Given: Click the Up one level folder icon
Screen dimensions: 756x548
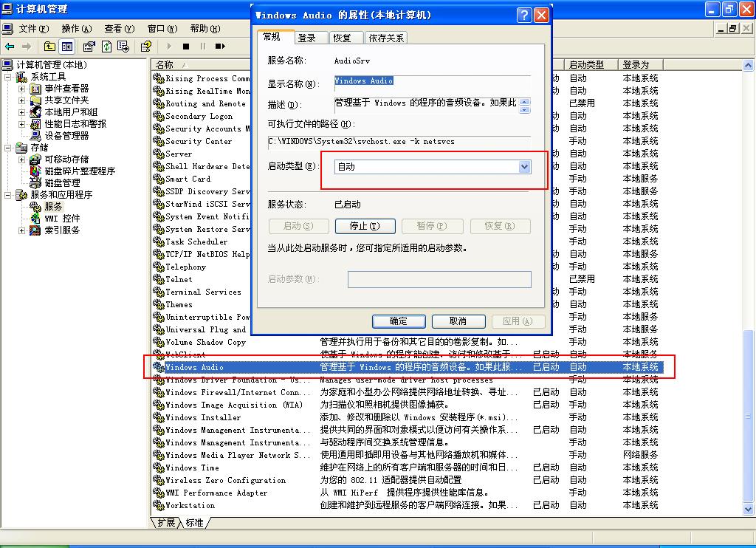Looking at the screenshot, I should (x=49, y=47).
